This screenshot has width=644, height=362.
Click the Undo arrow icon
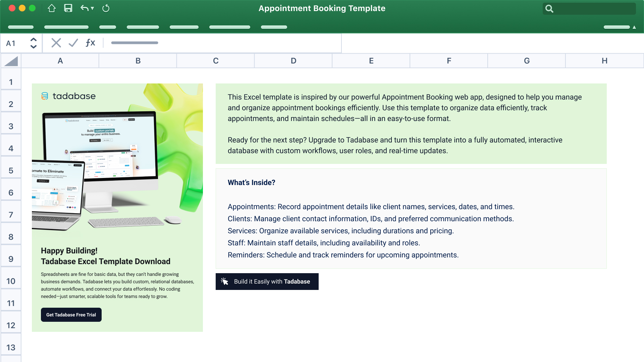(x=85, y=8)
